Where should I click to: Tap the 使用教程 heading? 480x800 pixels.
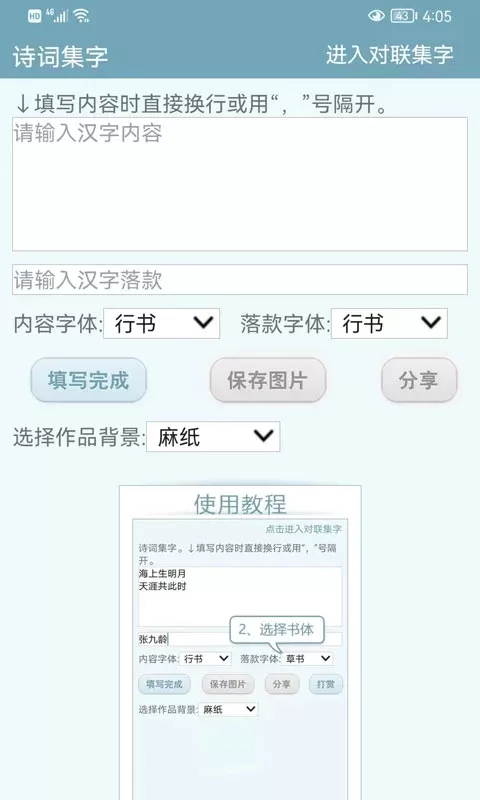click(x=240, y=505)
